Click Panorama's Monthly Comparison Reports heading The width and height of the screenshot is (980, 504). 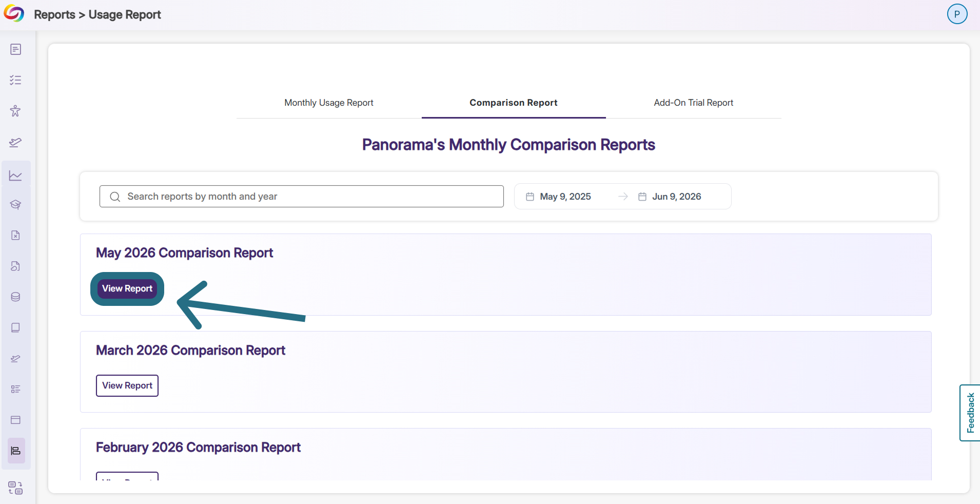coord(508,145)
